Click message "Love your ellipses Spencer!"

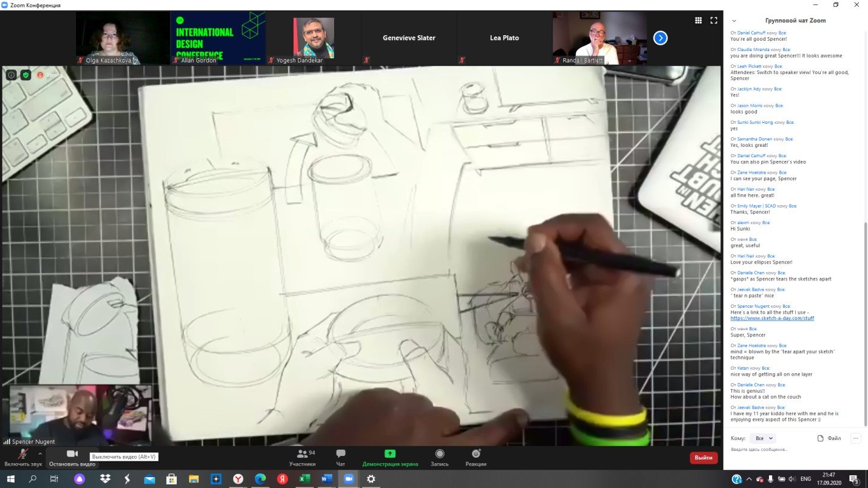click(761, 262)
